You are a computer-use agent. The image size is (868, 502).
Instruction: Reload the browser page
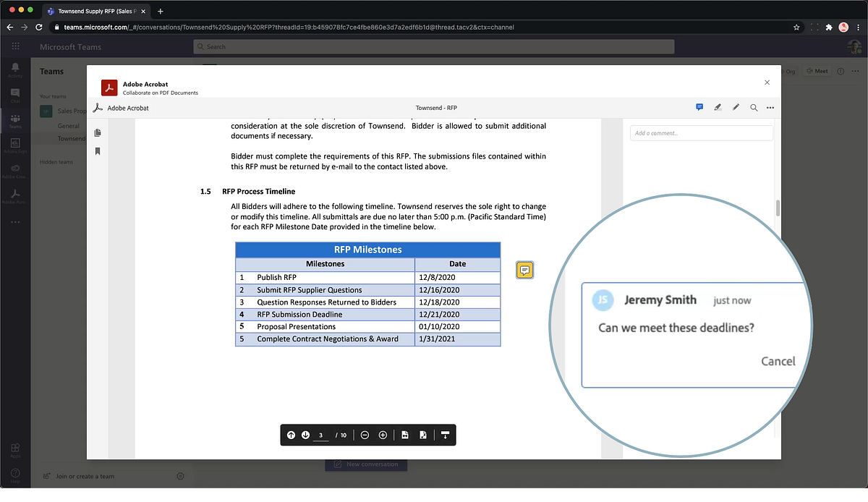click(x=41, y=27)
